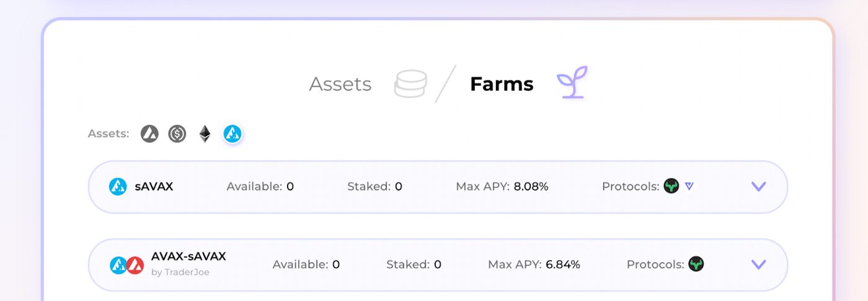The height and width of the screenshot is (301, 868).
Task: Click the 'by TraderJoe' subtitle
Action: click(180, 272)
